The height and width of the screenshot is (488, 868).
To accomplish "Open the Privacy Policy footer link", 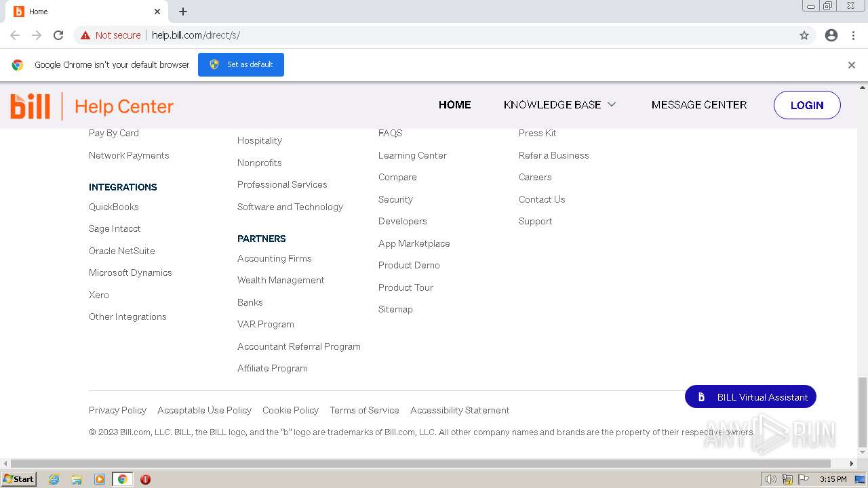I will pos(117,410).
